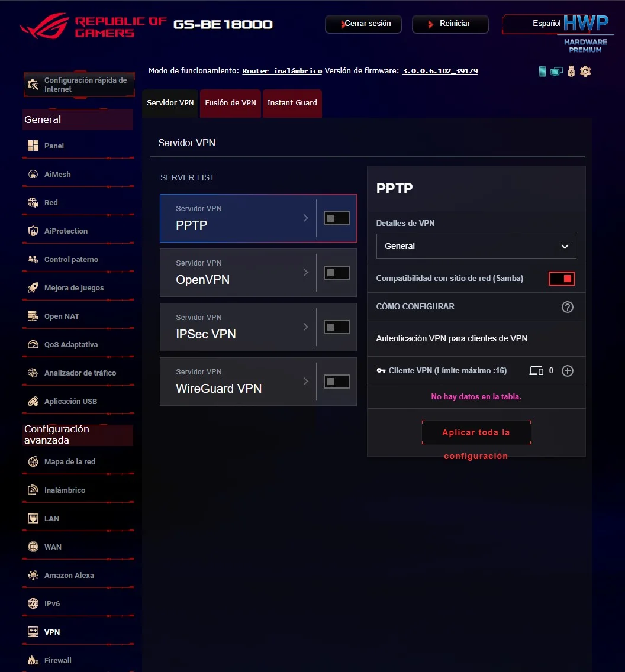
Task: Switch to the Fusión de VPN tab
Action: [230, 103]
